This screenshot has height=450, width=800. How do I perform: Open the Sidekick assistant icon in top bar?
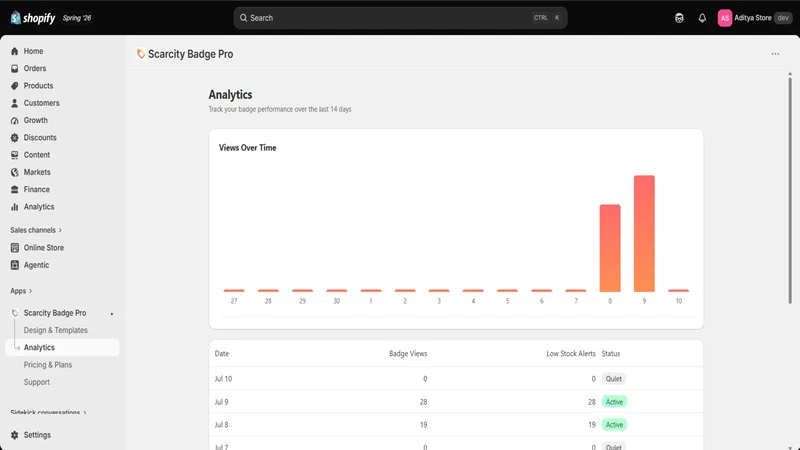pos(679,18)
